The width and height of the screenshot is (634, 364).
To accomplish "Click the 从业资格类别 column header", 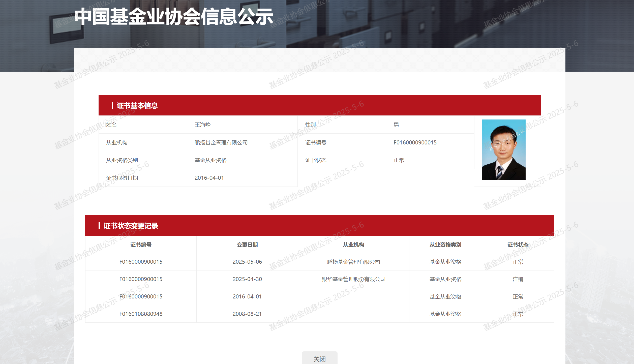I will [445, 245].
